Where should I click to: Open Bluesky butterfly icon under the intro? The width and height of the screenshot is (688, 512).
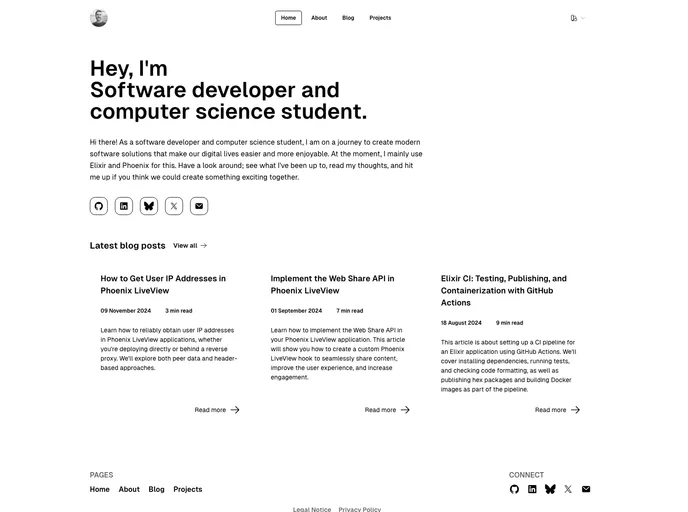click(x=149, y=206)
